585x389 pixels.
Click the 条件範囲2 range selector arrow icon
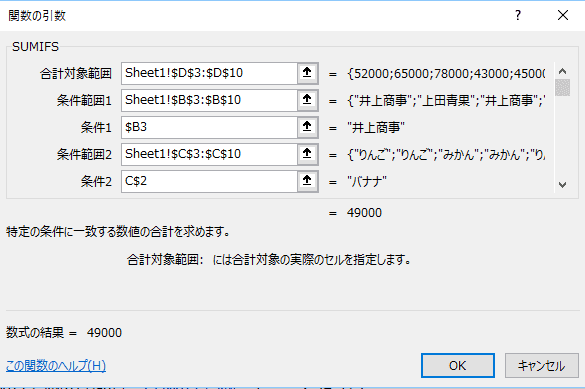pyautogui.click(x=307, y=154)
